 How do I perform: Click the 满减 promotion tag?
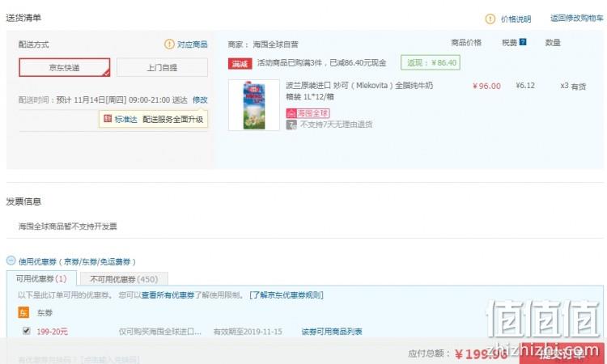coord(240,64)
